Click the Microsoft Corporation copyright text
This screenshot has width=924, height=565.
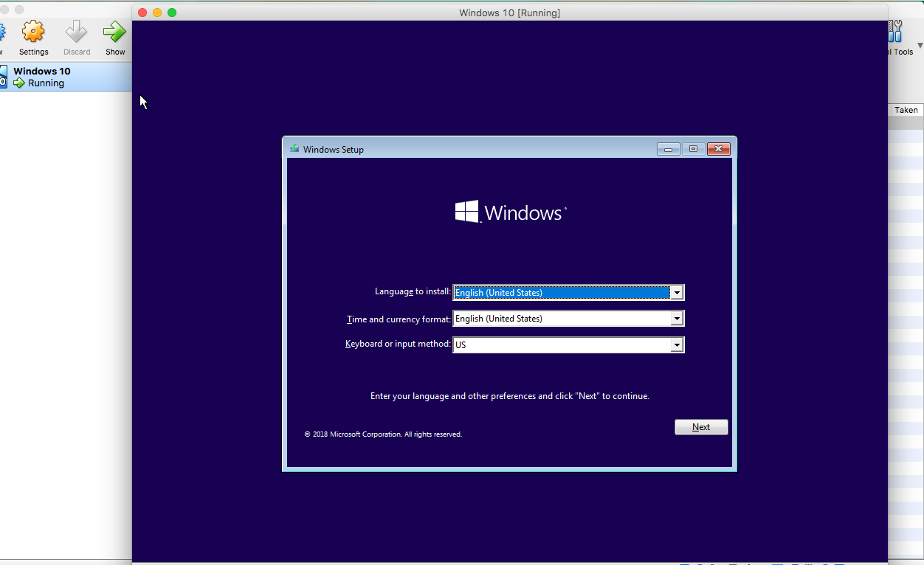point(383,434)
